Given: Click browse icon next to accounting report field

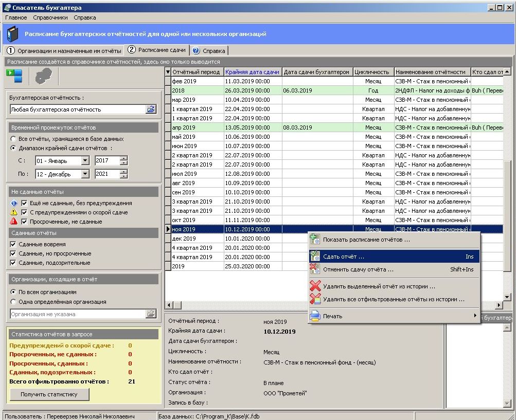Looking at the screenshot, I should coord(151,109).
